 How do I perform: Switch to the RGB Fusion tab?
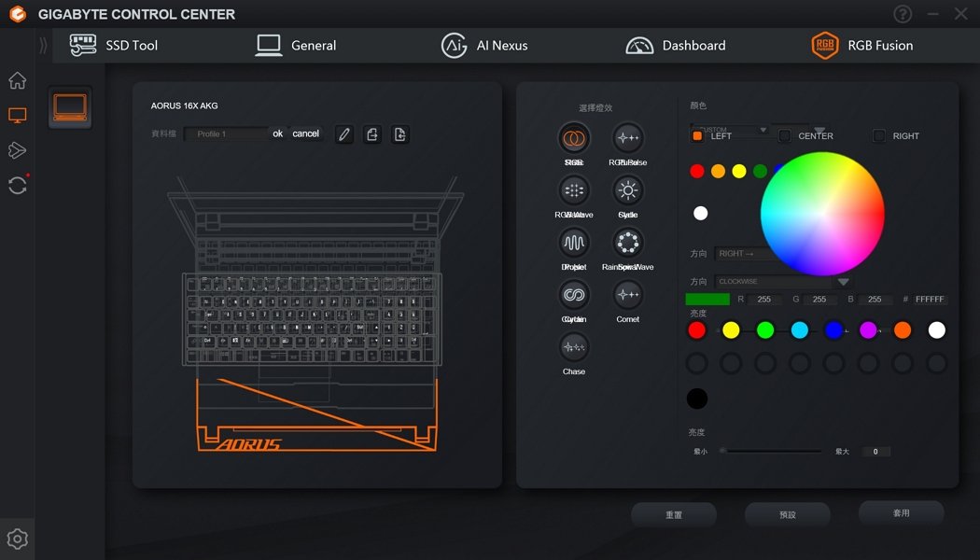pos(861,46)
